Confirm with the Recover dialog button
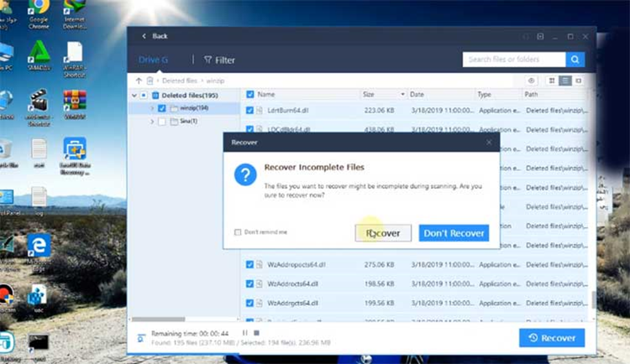630x364 pixels. (x=383, y=233)
